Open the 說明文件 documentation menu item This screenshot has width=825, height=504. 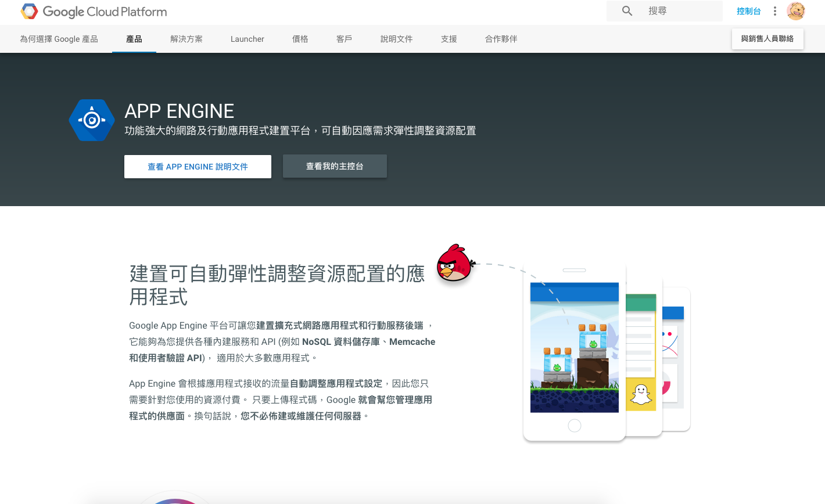coord(397,39)
